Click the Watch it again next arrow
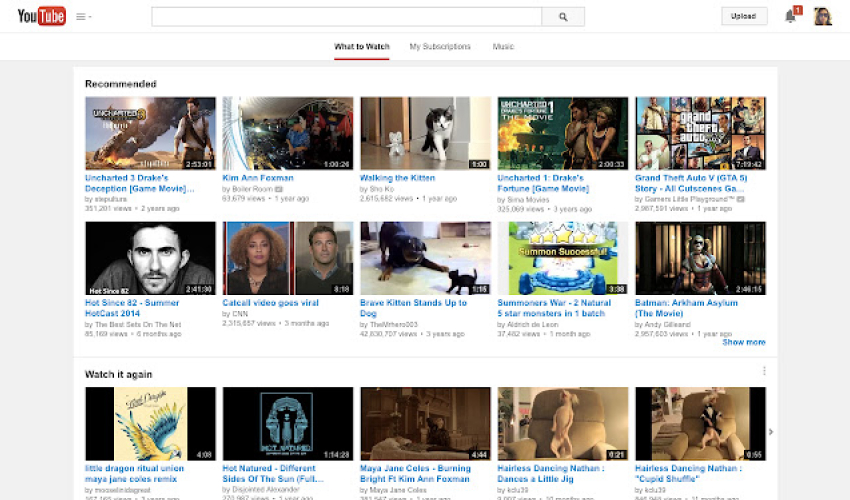 771,432
